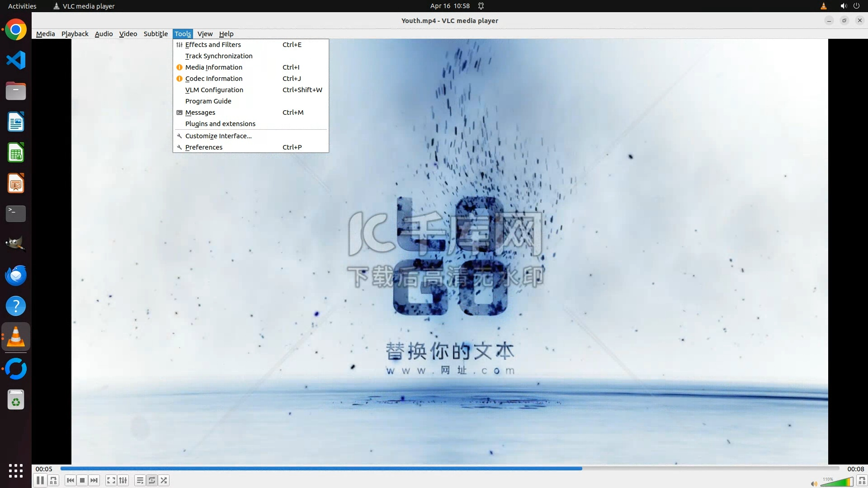Skip to next media track
Viewport: 868px width, 488px height.
[94, 480]
